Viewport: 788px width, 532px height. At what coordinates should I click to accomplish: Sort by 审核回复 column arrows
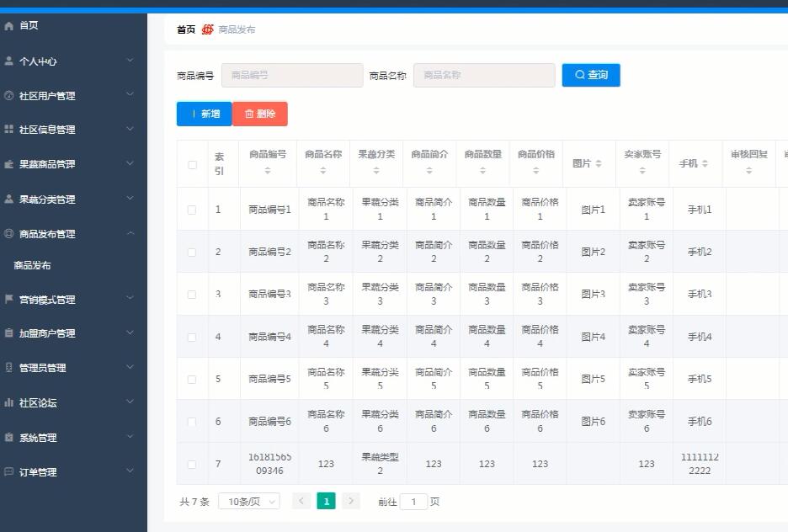pyautogui.click(x=748, y=171)
